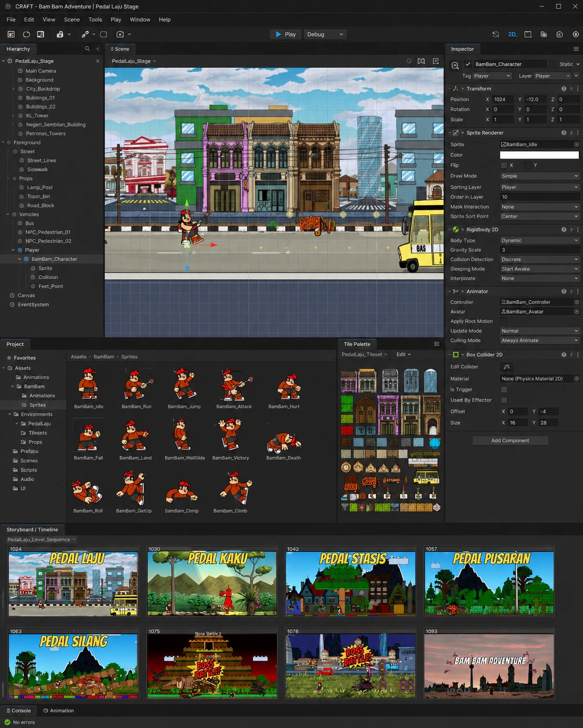The image size is (583, 728).
Task: Click the chain link tool in the toolbar
Action: tap(85, 34)
